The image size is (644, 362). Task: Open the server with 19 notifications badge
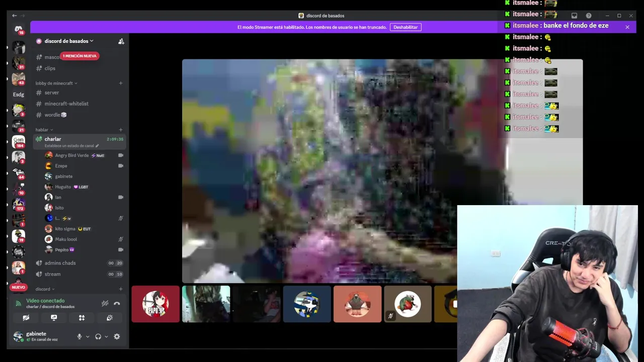pyautogui.click(x=19, y=235)
